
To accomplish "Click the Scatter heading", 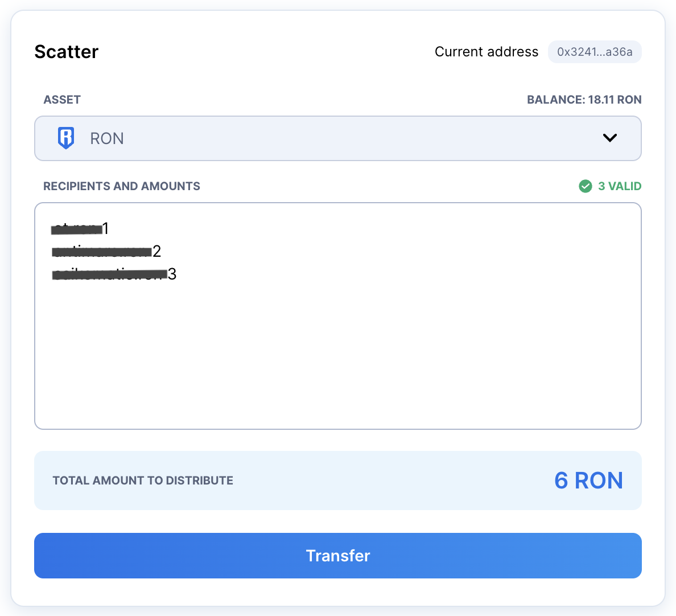I will (x=67, y=52).
